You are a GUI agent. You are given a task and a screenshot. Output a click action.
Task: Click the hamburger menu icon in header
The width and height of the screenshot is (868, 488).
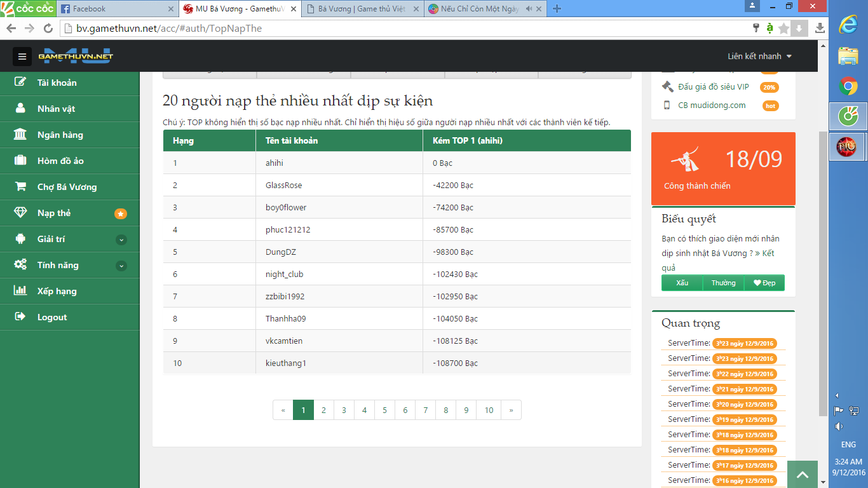(x=22, y=57)
